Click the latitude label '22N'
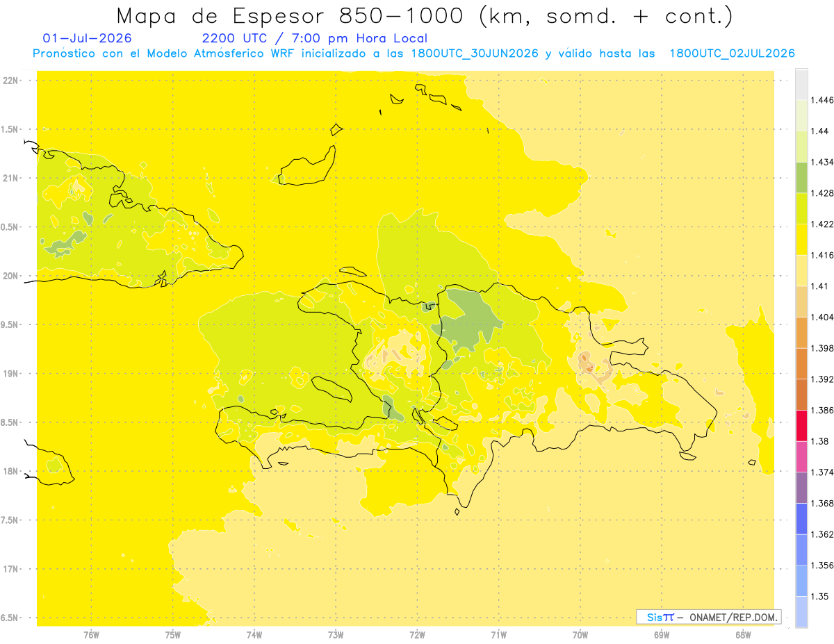This screenshot has width=834, height=644. [11, 81]
